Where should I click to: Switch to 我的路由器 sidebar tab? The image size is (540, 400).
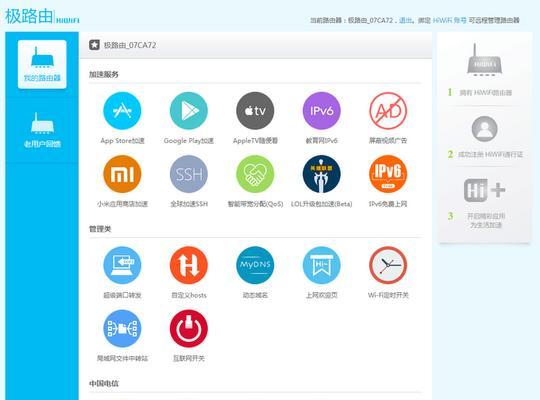pyautogui.click(x=42, y=64)
